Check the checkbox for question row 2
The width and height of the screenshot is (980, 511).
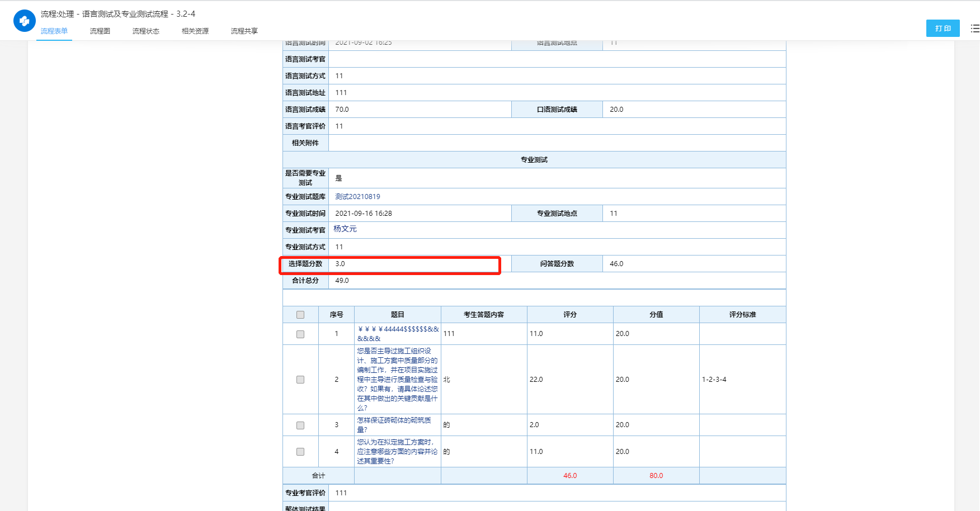(x=300, y=380)
